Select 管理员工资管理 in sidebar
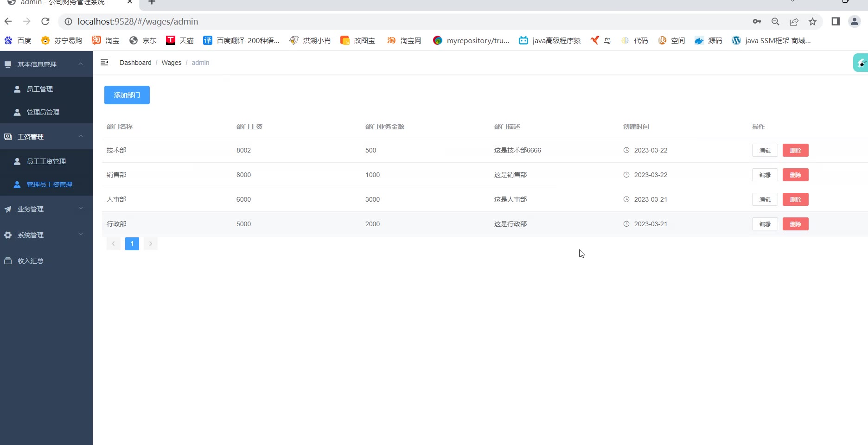The height and width of the screenshot is (445, 868). click(x=46, y=184)
